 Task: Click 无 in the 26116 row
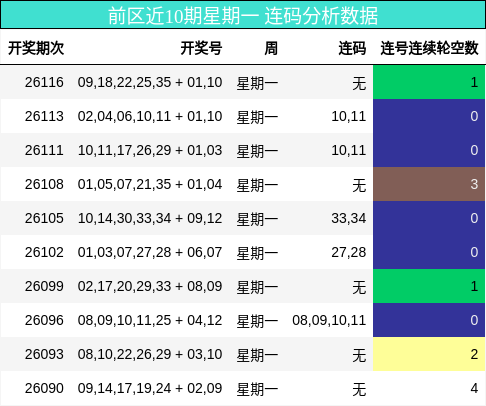pos(359,83)
